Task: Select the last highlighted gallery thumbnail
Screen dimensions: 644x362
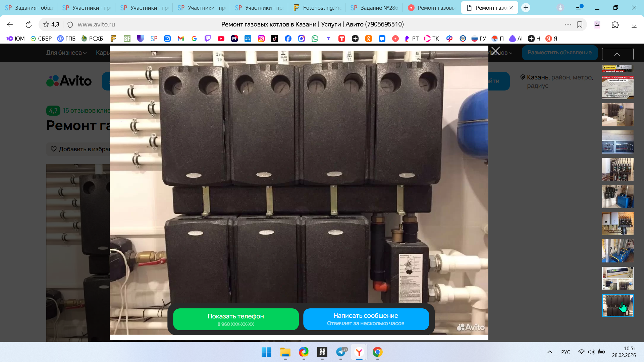Action: [x=618, y=305]
